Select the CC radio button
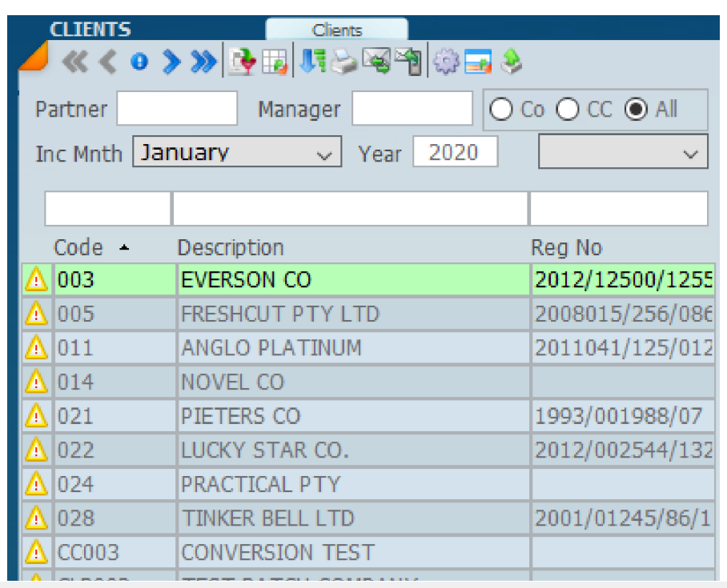Image resolution: width=727 pixels, height=588 pixels. 568,110
